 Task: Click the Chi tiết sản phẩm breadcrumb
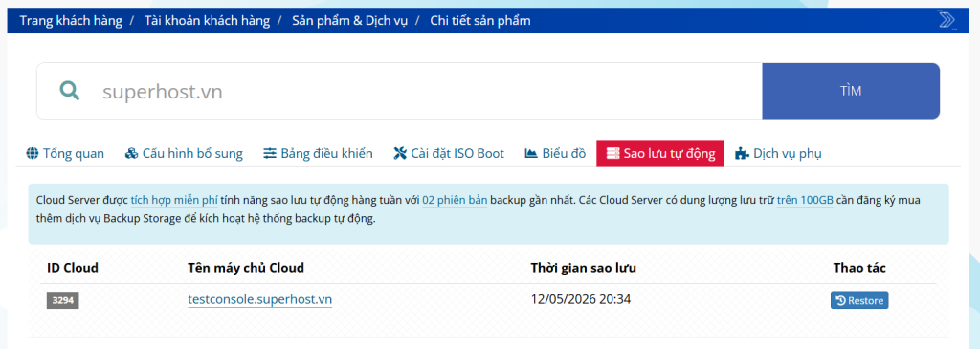[x=480, y=21]
